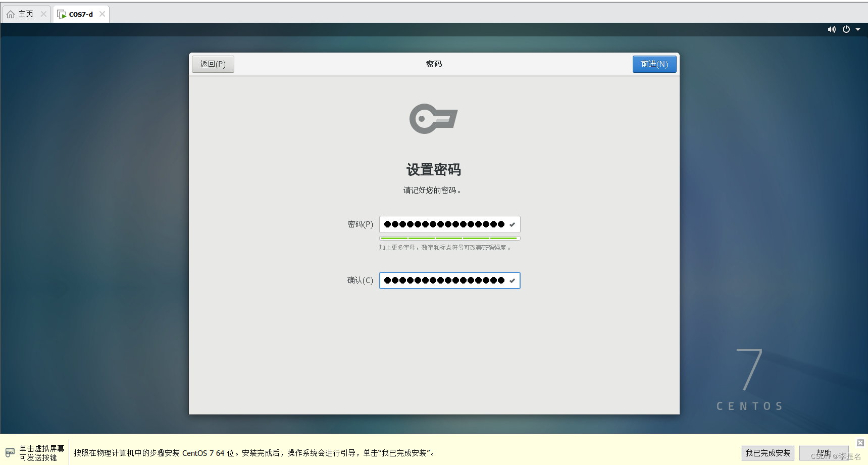
Task: Click the key icon above 设置密码
Action: click(433, 119)
